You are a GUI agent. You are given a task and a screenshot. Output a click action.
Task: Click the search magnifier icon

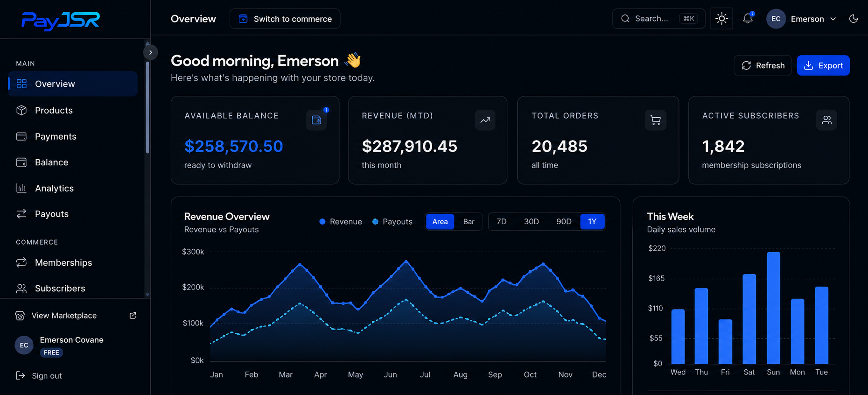(x=625, y=19)
